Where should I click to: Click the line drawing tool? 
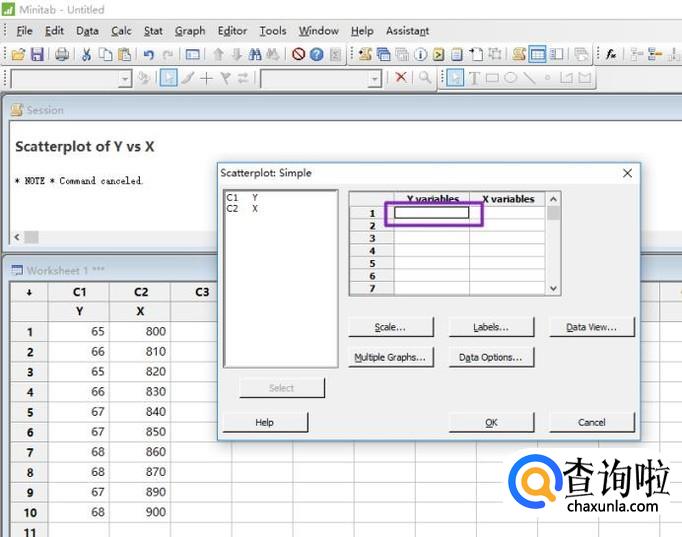click(x=529, y=78)
